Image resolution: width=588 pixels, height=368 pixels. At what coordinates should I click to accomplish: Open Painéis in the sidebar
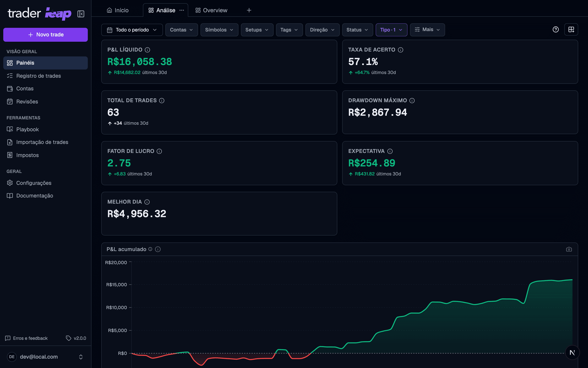point(46,63)
